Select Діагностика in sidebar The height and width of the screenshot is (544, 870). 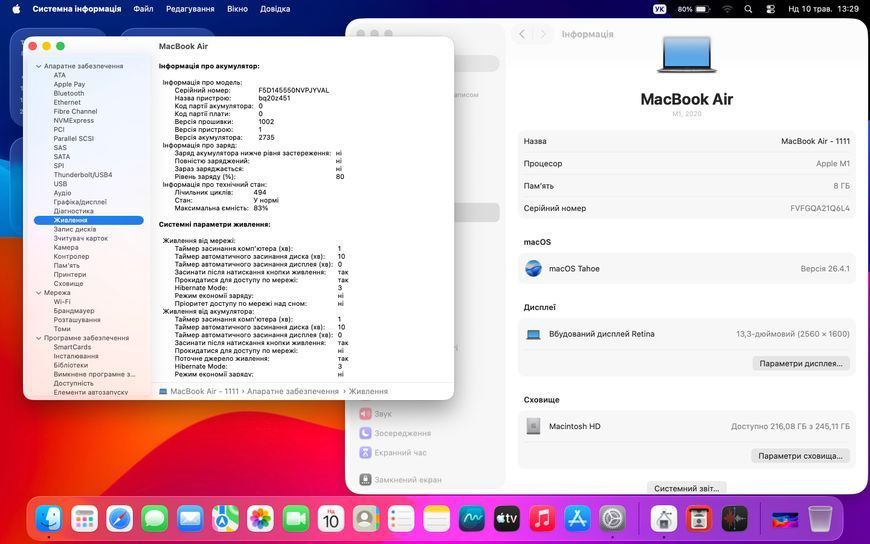click(73, 211)
